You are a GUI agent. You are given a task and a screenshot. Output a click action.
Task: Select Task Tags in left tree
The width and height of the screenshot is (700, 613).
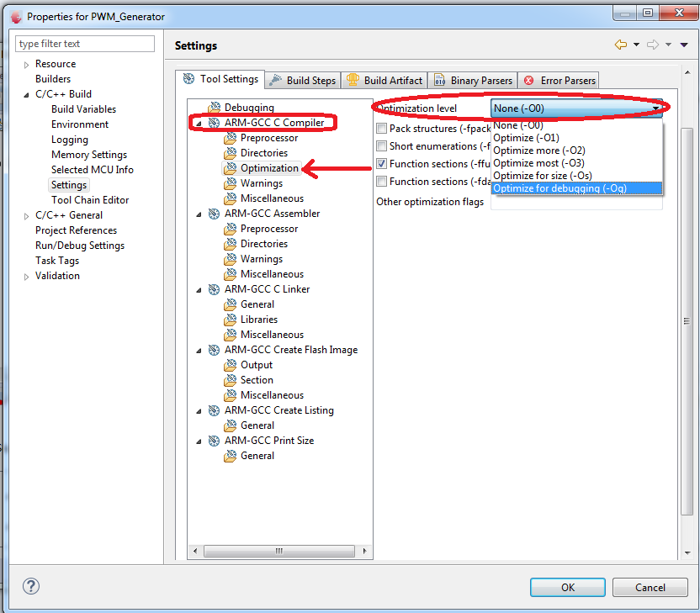coord(57,261)
